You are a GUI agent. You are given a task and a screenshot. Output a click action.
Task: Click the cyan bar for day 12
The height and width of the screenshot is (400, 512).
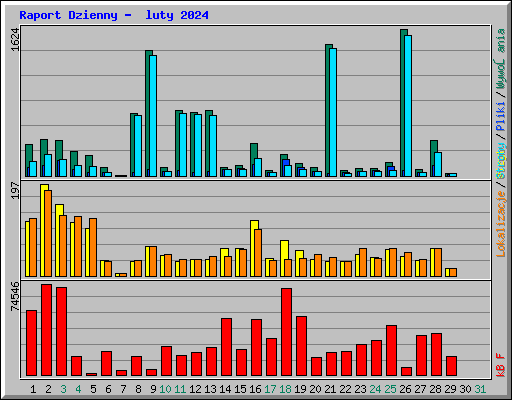click(198, 145)
